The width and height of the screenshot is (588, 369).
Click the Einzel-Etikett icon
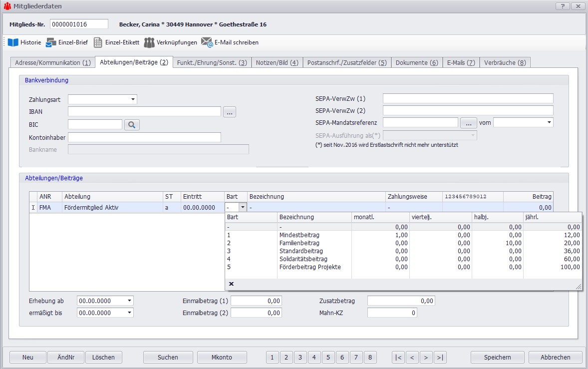click(x=98, y=42)
